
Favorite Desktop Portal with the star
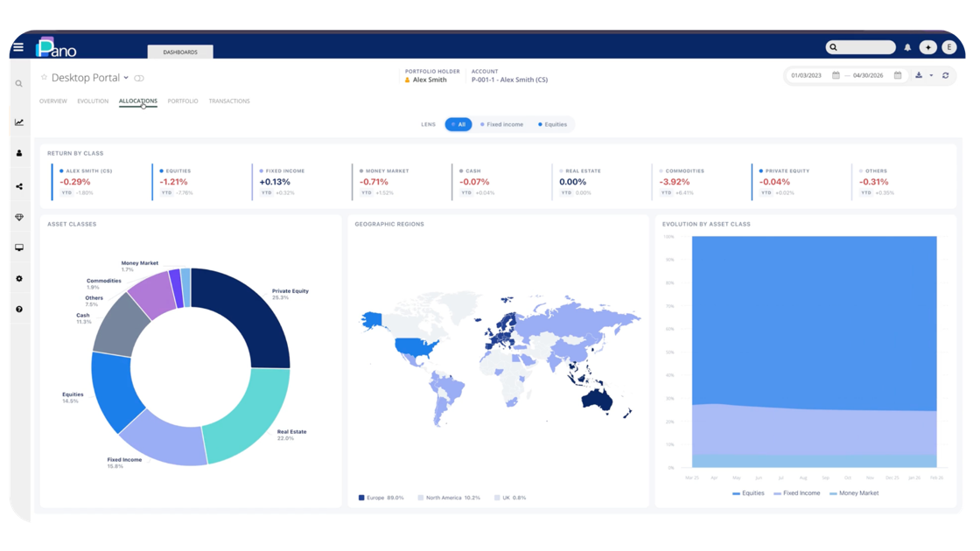[x=44, y=78]
